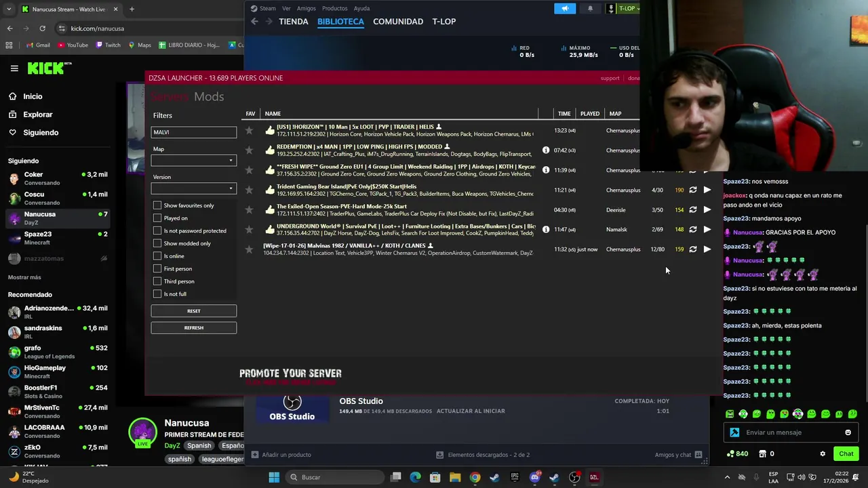Open info icon for REDEMPTION server
This screenshot has height=488, width=868.
coord(546,150)
